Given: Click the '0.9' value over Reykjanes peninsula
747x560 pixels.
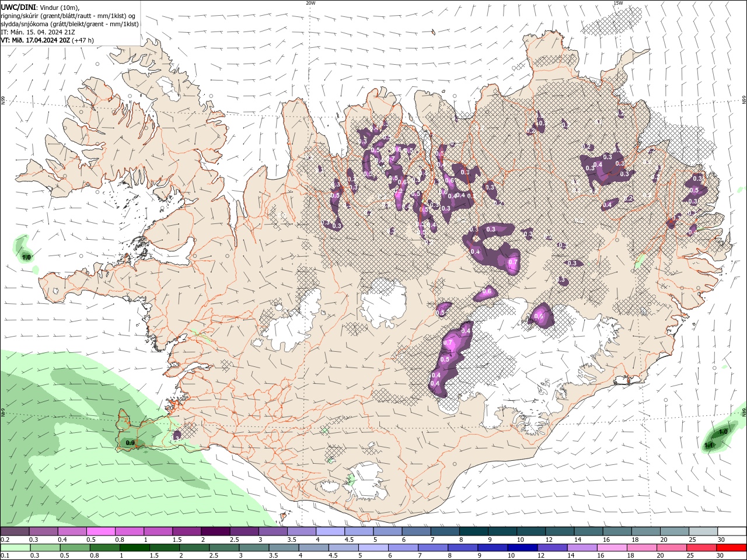Looking at the screenshot, I should (130, 443).
